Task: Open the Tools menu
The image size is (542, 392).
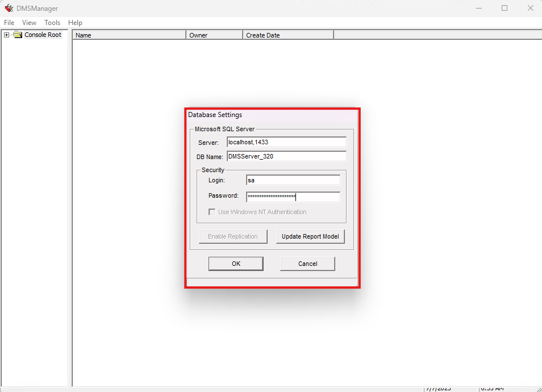Action: [x=52, y=23]
